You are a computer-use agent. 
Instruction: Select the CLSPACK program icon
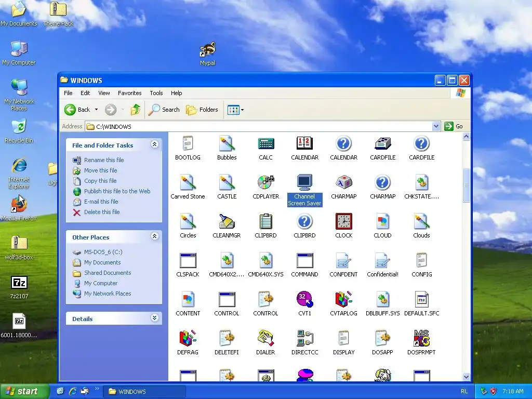click(188, 265)
